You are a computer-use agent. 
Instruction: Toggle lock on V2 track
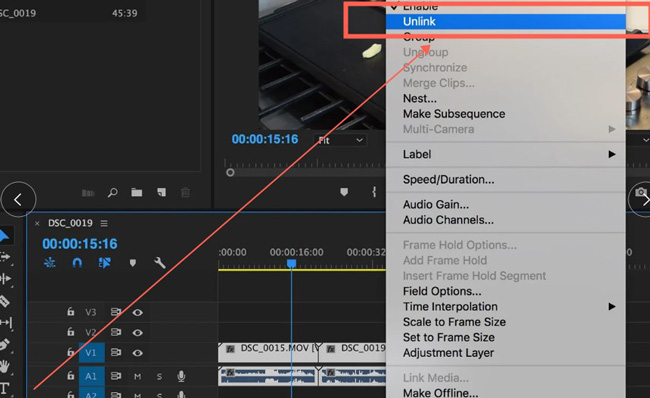(70, 332)
